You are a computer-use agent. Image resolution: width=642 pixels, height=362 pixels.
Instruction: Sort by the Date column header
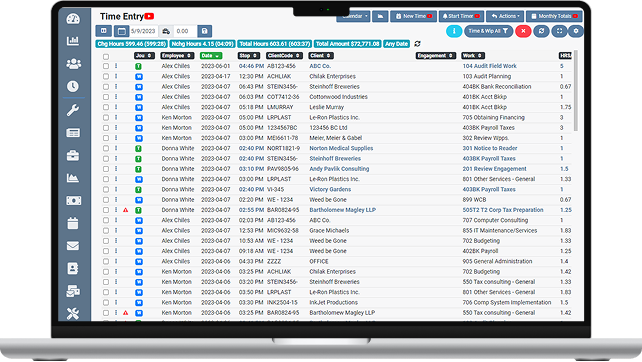coord(211,56)
